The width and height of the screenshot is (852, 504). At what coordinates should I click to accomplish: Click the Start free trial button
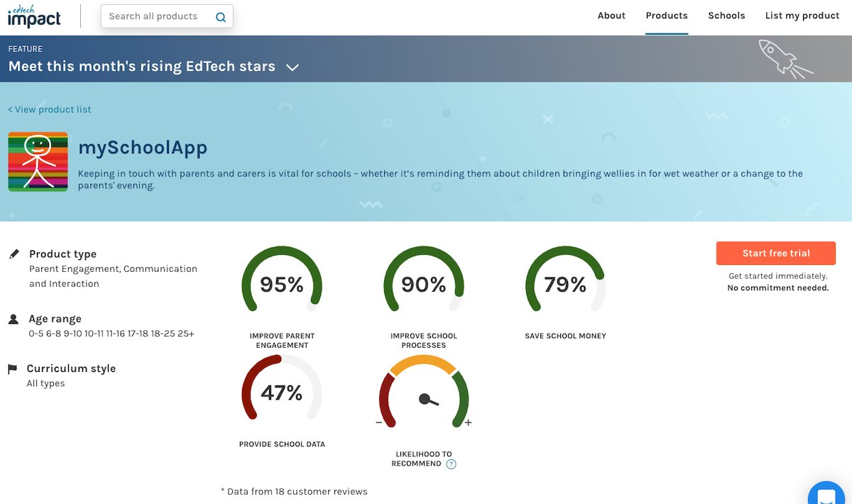point(776,253)
